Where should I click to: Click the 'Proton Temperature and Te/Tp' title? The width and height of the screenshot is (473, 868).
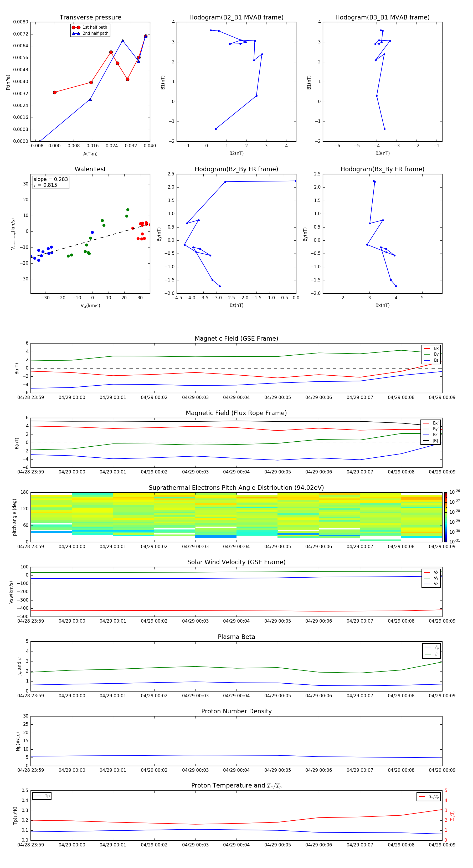point(236,786)
